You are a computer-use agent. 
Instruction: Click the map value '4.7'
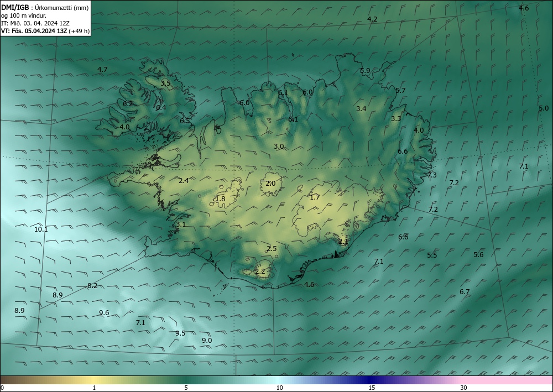pyautogui.click(x=102, y=70)
